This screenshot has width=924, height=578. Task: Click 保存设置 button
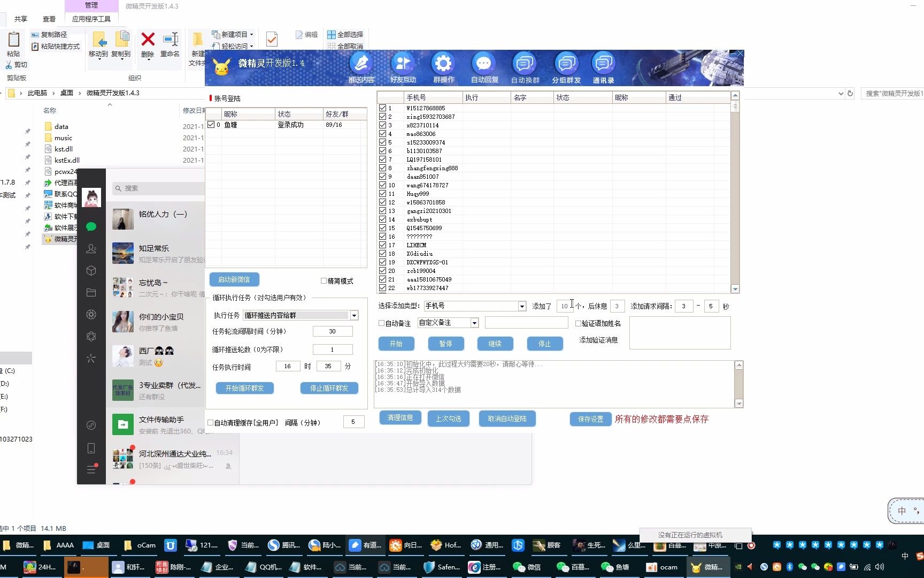591,419
